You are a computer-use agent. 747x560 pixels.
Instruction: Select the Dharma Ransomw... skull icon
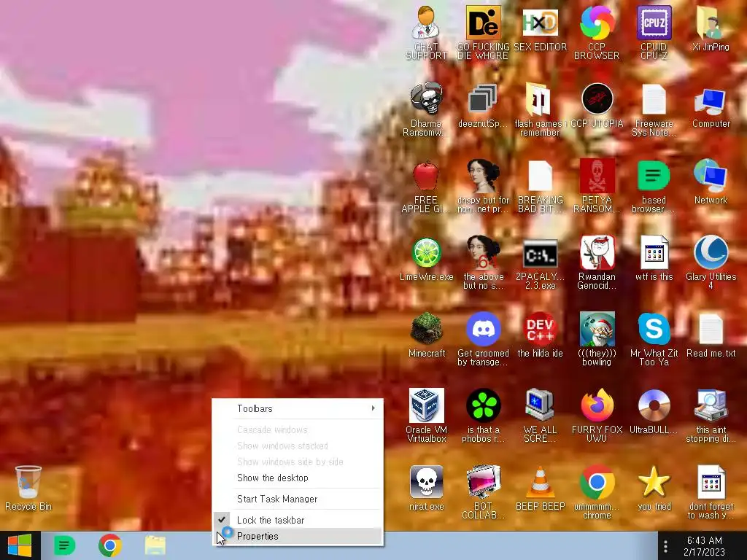[x=426, y=109]
